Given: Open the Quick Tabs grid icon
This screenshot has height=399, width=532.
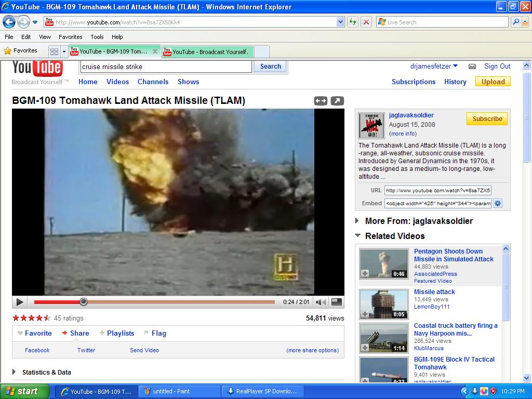Looking at the screenshot, I should coord(54,51).
